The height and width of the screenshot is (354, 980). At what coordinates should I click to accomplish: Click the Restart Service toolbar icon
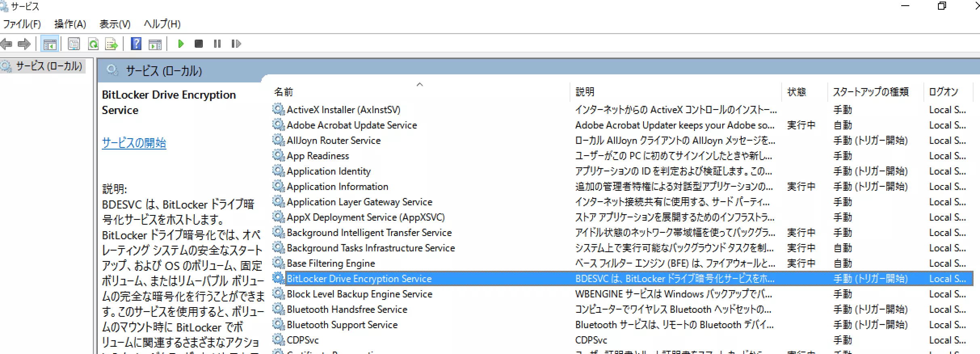click(x=236, y=44)
